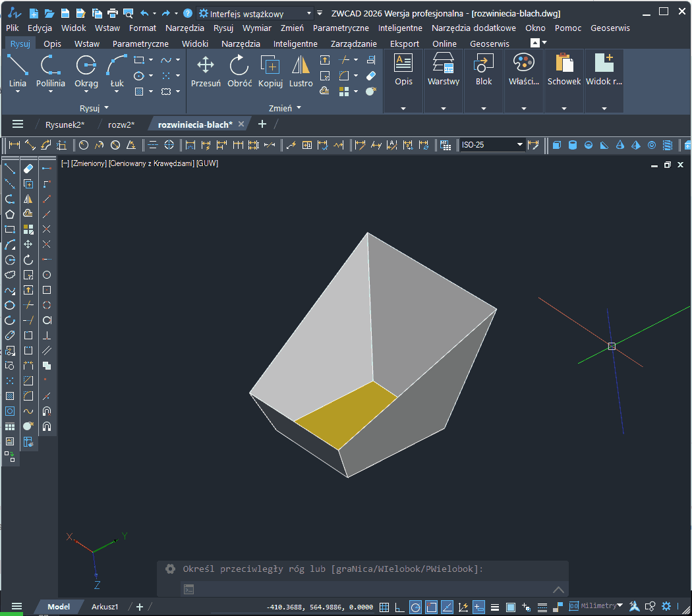The image size is (692, 616).
Task: Toggle polar tracking in status bar
Action: coord(415,607)
